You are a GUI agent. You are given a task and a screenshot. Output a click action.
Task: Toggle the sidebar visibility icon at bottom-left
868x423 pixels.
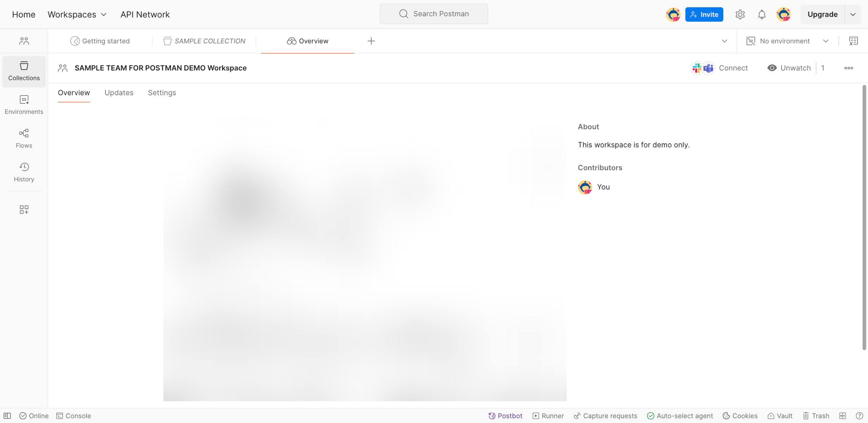[7, 416]
